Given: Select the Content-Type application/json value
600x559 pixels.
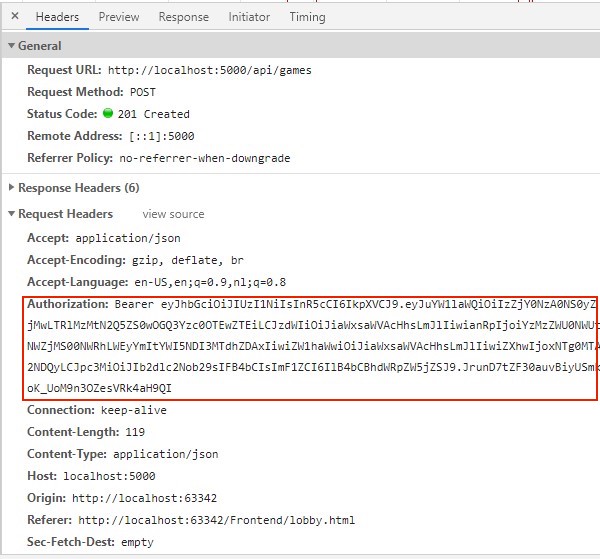Looking at the screenshot, I should click(165, 454).
